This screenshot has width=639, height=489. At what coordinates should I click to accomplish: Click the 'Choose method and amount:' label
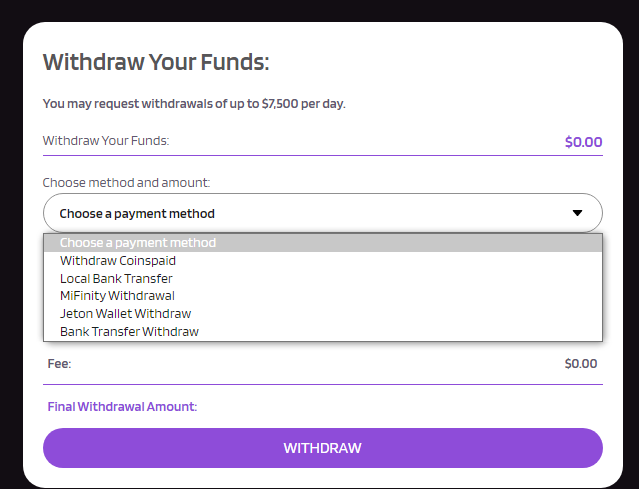click(x=126, y=183)
